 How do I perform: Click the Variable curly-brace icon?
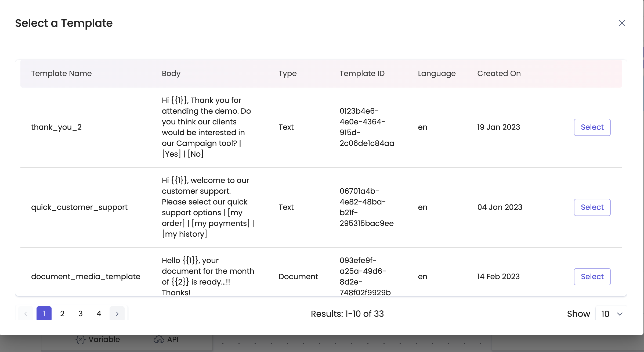(x=80, y=340)
